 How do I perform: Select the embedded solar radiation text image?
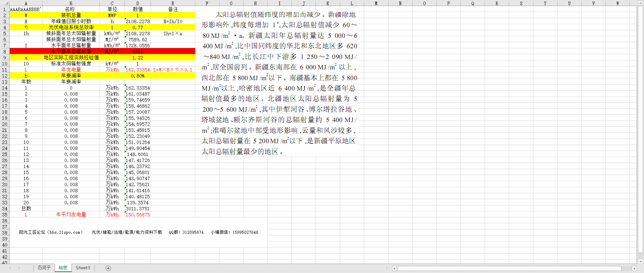[279, 83]
